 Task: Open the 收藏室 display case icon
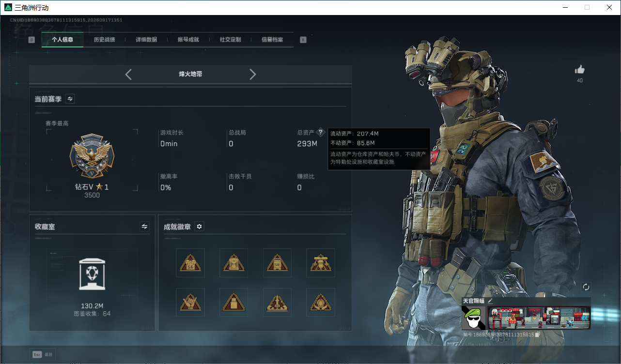point(92,274)
